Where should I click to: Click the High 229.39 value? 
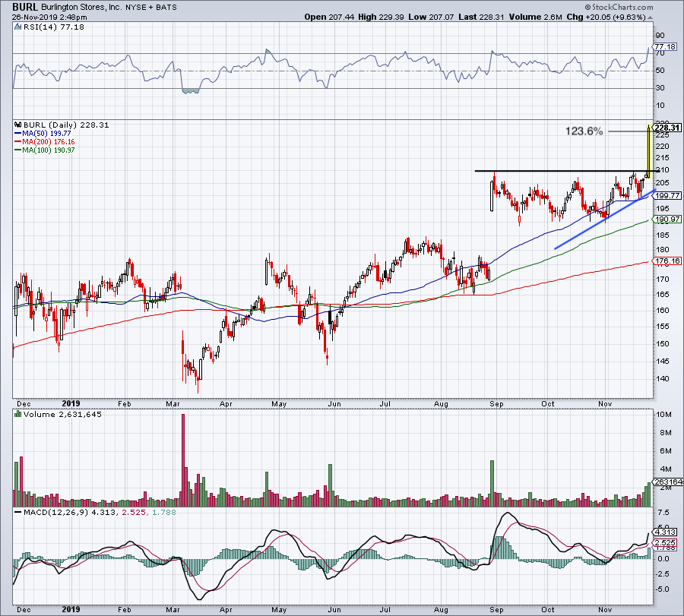pos(382,17)
